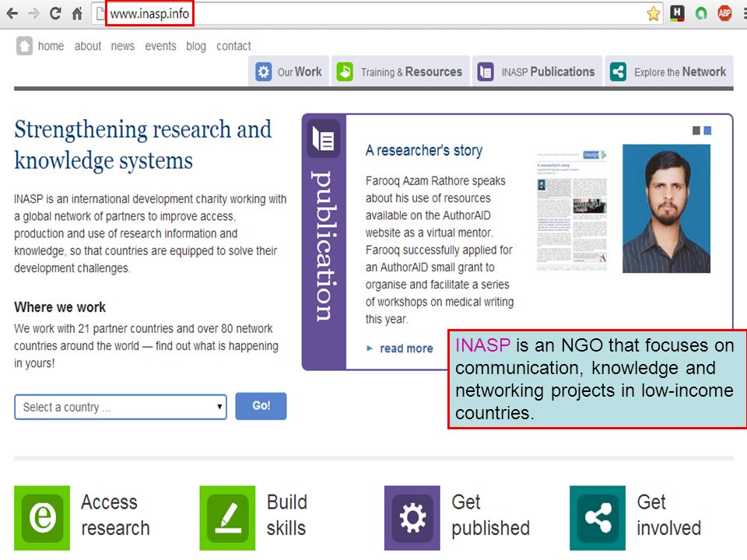Select the grey slide indicator square
The width and height of the screenshot is (747, 560).
(696, 131)
